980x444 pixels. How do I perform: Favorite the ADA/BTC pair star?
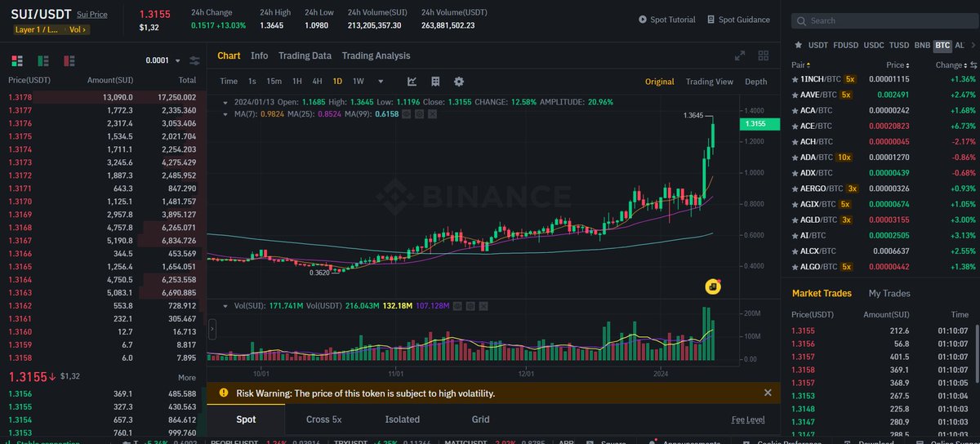[795, 158]
